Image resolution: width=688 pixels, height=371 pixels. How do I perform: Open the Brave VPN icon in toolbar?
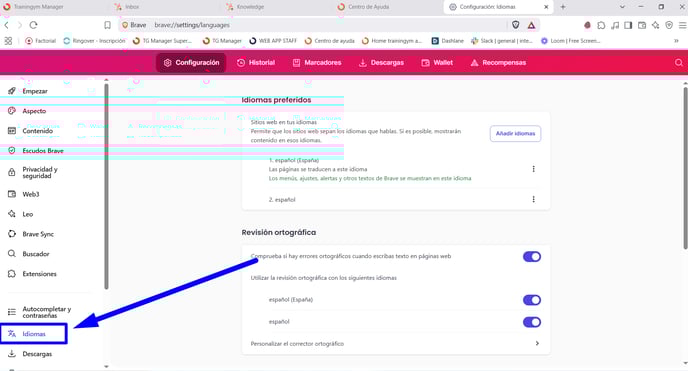pos(669,25)
